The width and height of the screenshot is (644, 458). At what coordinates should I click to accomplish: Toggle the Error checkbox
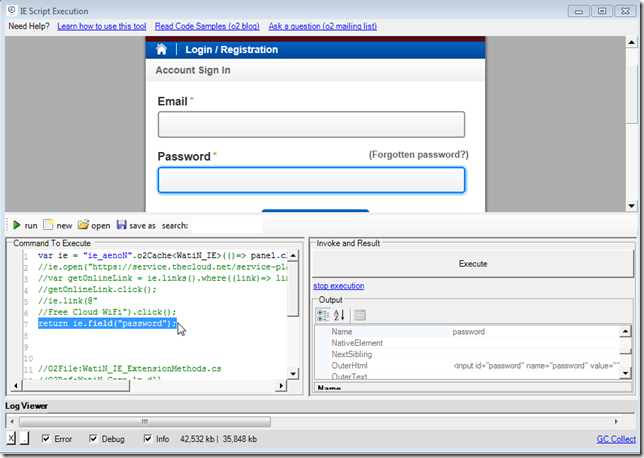click(46, 439)
